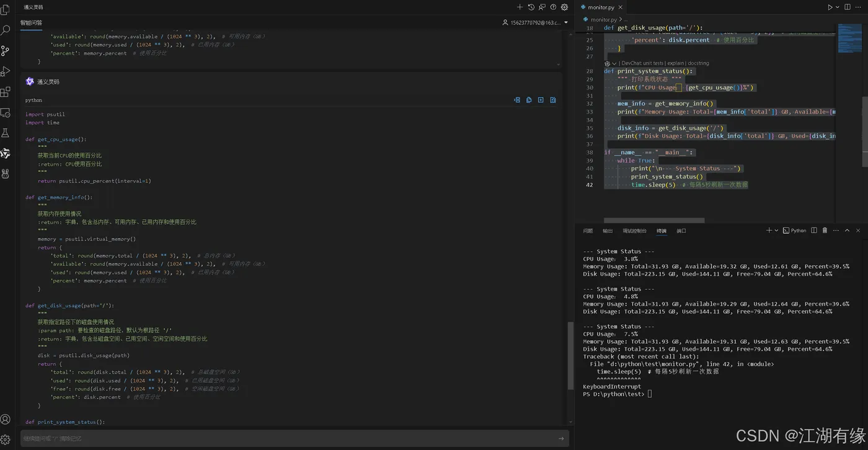Open run options dropdown beside play button
The image size is (868, 450).
pos(837,7)
